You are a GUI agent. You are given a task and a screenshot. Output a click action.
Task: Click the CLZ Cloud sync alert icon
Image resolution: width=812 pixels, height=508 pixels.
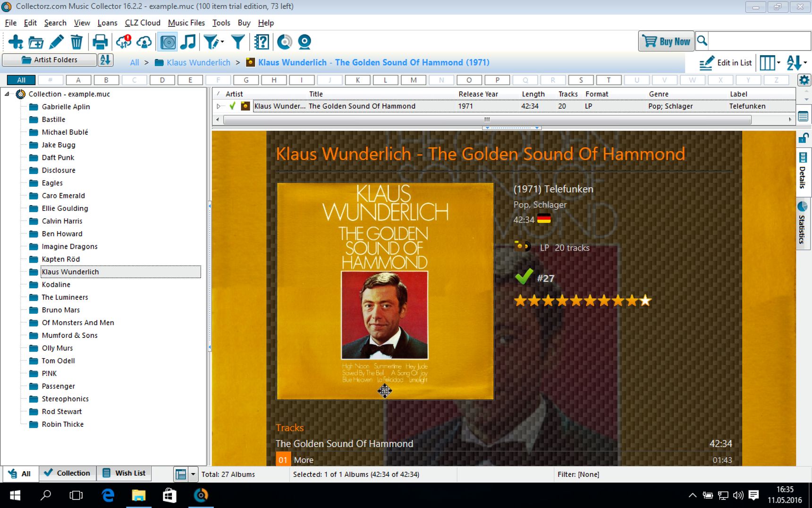[x=124, y=42]
